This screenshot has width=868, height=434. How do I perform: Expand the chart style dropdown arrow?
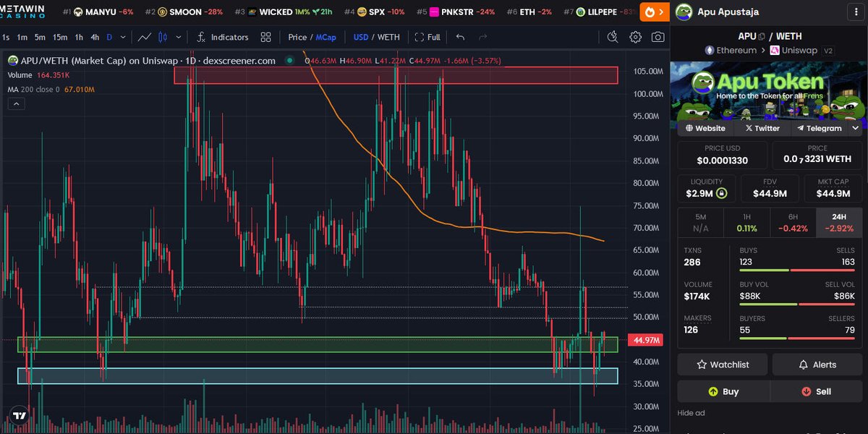179,37
